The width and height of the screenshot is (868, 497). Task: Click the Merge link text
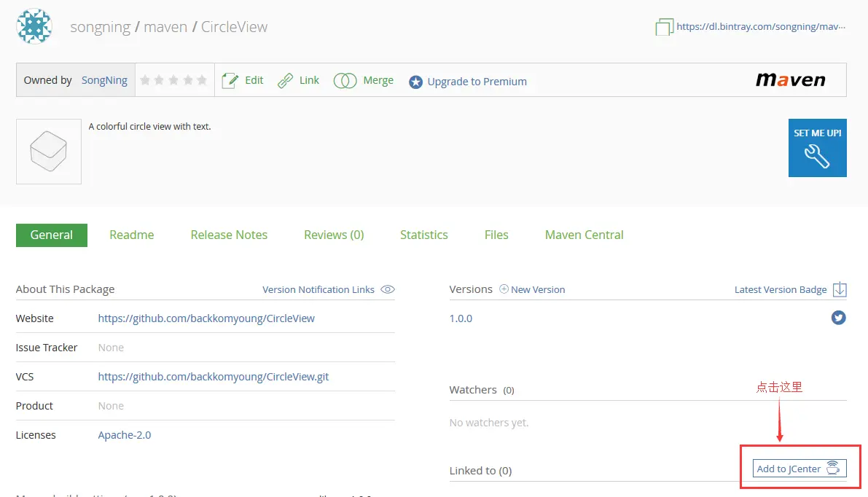coord(378,80)
